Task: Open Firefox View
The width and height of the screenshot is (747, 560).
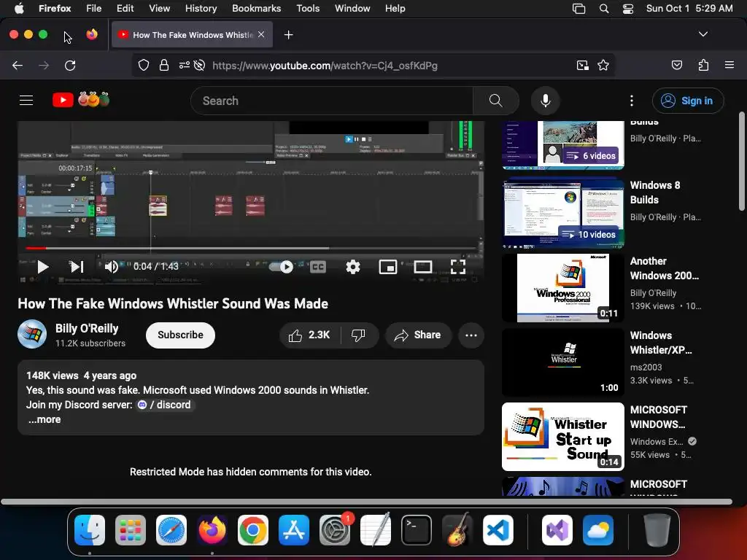Action: [x=92, y=34]
